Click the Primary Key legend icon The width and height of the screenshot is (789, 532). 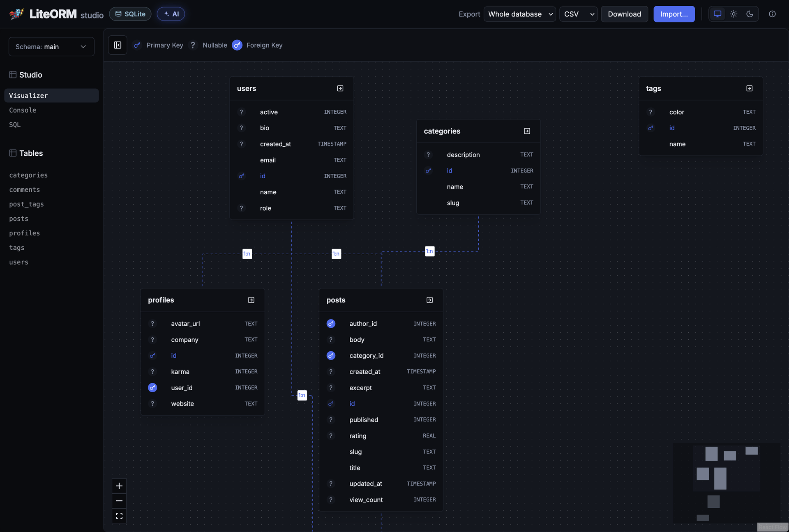tap(137, 45)
